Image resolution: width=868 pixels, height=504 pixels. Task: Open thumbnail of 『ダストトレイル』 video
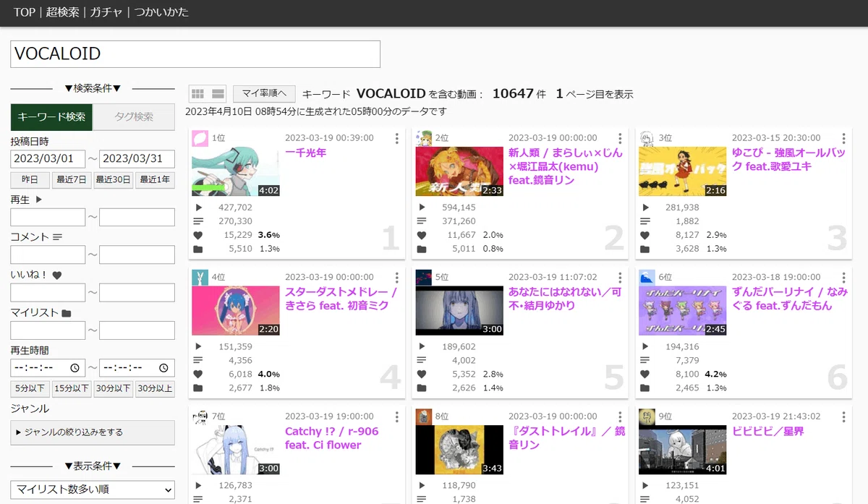click(x=459, y=450)
